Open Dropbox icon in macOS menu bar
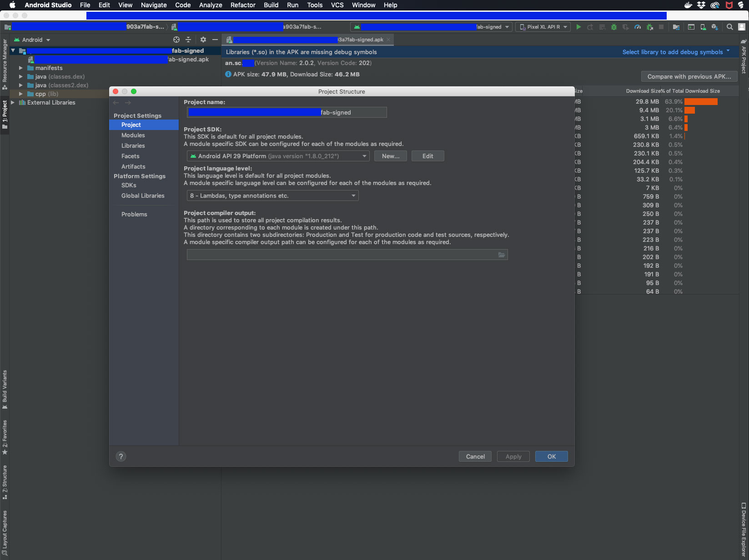Screen dimensions: 749x560 tap(701, 5)
